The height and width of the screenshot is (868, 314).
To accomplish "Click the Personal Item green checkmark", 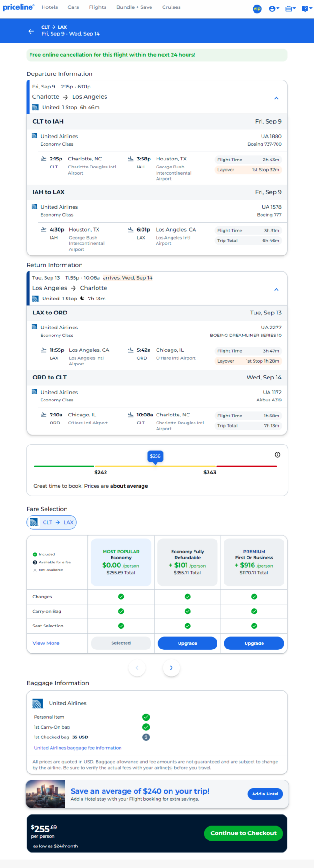I will 146,717.
